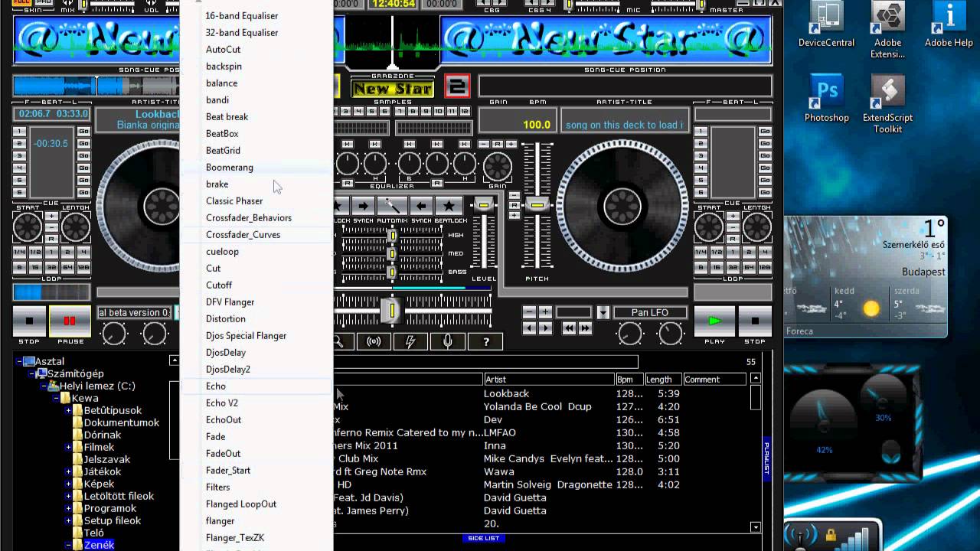Toggle sample button 12

point(465,112)
